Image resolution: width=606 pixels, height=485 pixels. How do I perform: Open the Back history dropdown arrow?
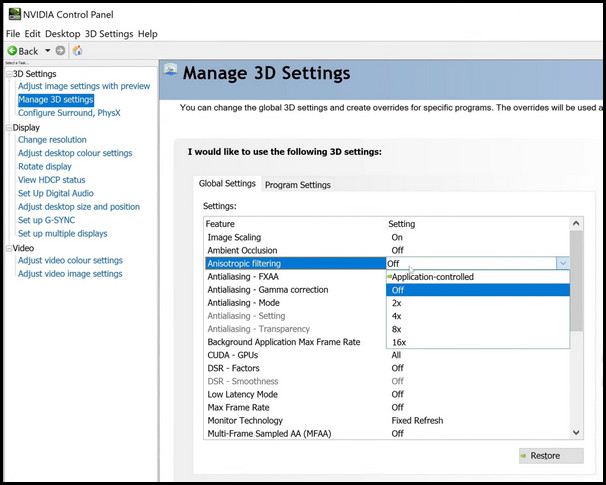pyautogui.click(x=48, y=51)
